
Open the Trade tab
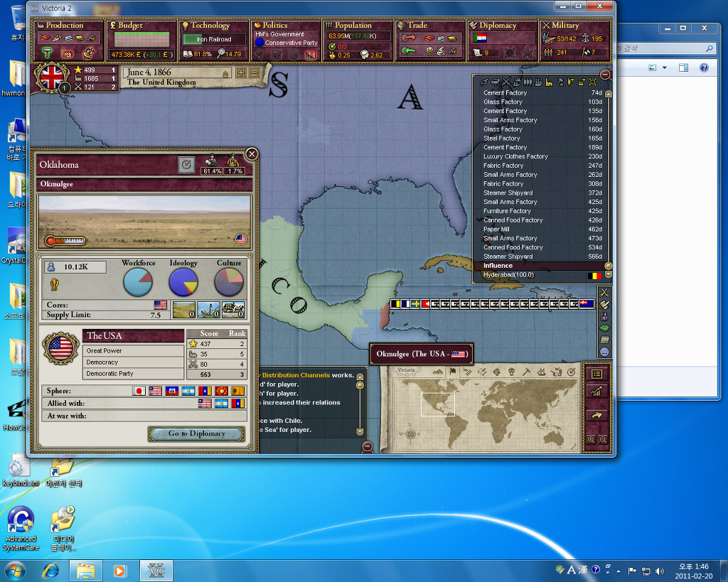430,41
